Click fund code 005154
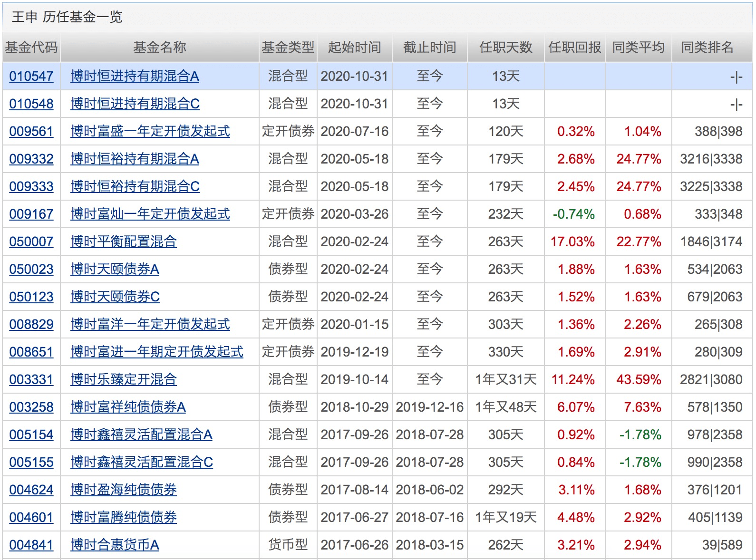 31,434
